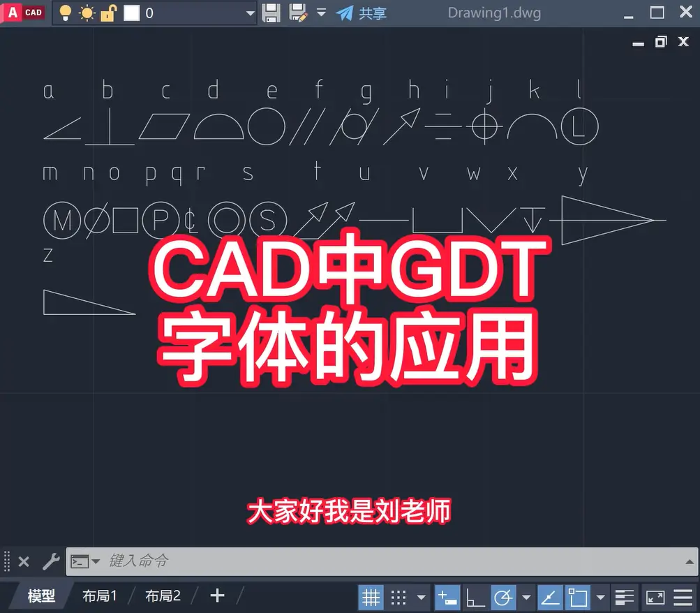The width and height of the screenshot is (700, 613).
Task: Unlock layer 0 via the padlock icon
Action: click(107, 13)
